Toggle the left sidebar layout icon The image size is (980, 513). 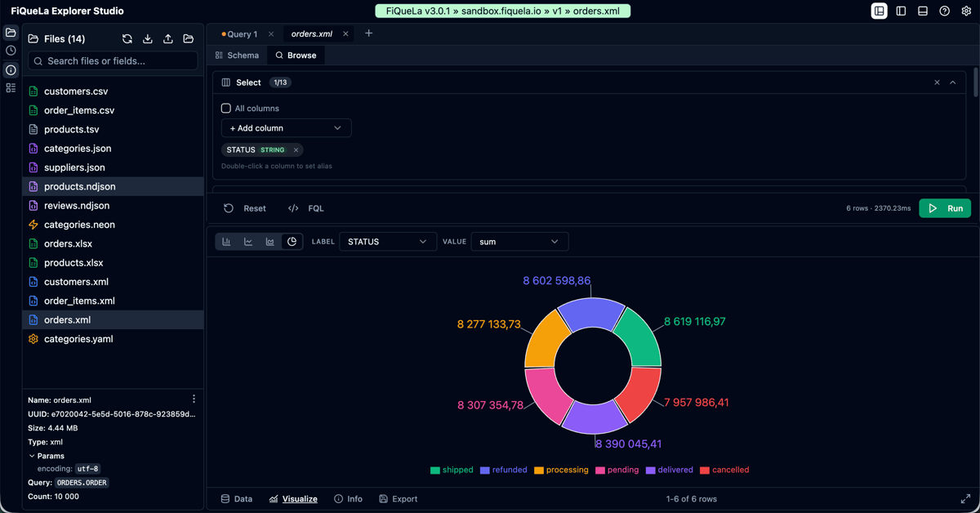(901, 11)
